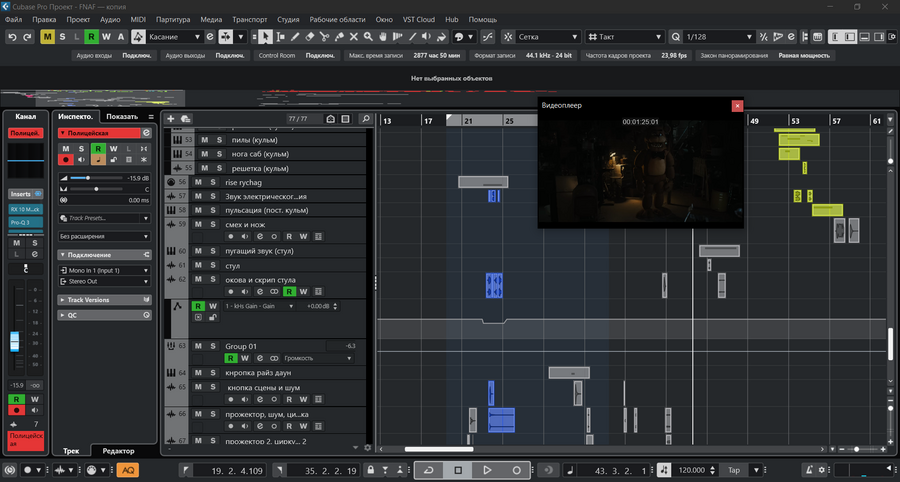This screenshot has height=482, width=900.
Task: Pick the Glue tool
Action: point(338,37)
